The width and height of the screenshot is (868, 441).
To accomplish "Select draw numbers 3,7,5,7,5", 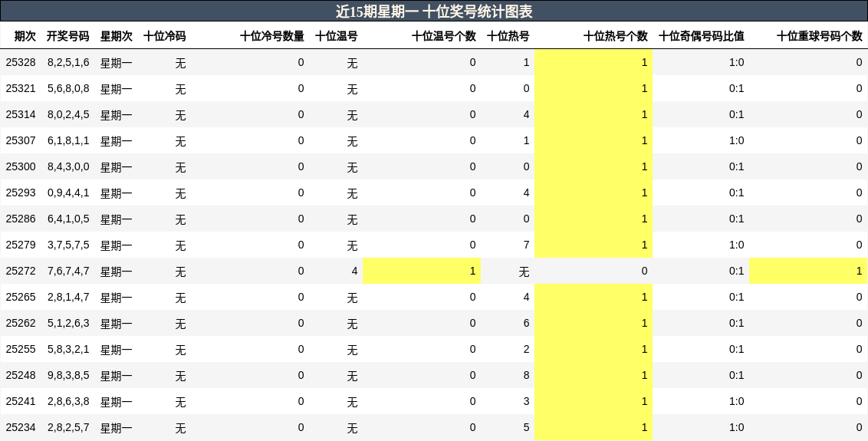I will pos(68,245).
